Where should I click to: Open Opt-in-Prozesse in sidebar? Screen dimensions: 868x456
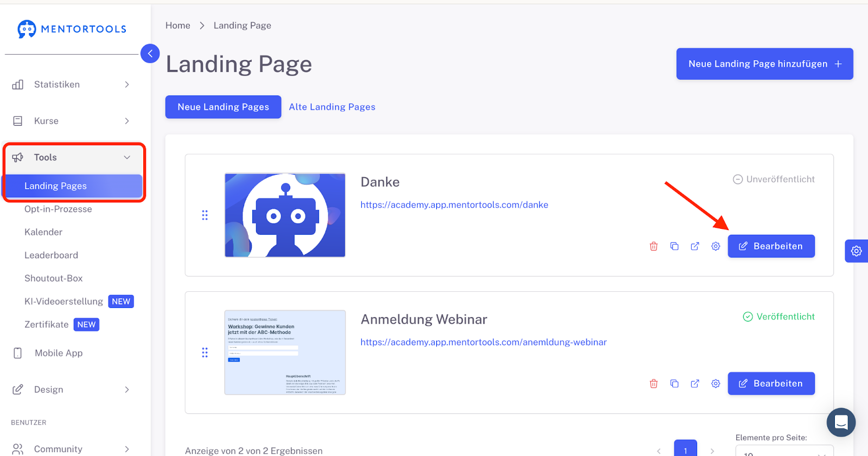tap(58, 209)
